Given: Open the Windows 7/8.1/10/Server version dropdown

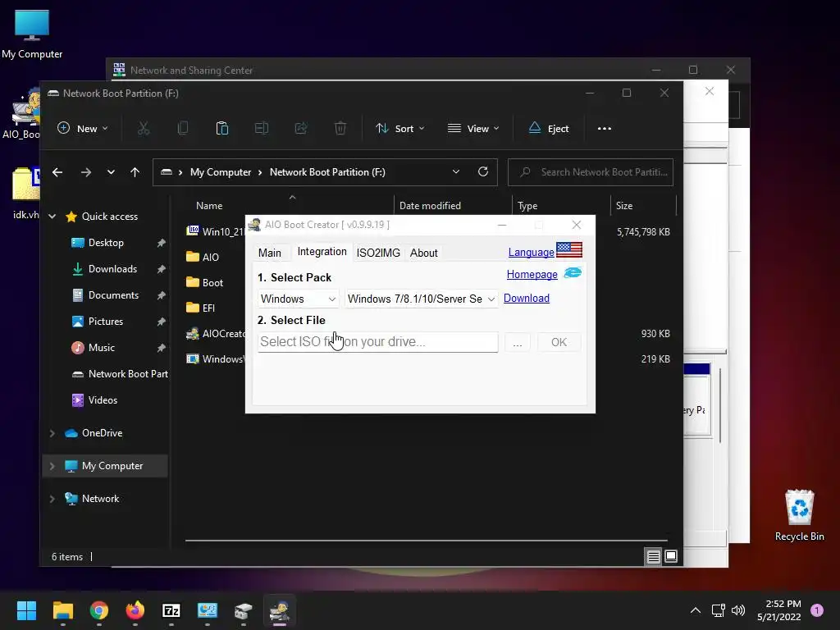Looking at the screenshot, I should click(x=421, y=299).
